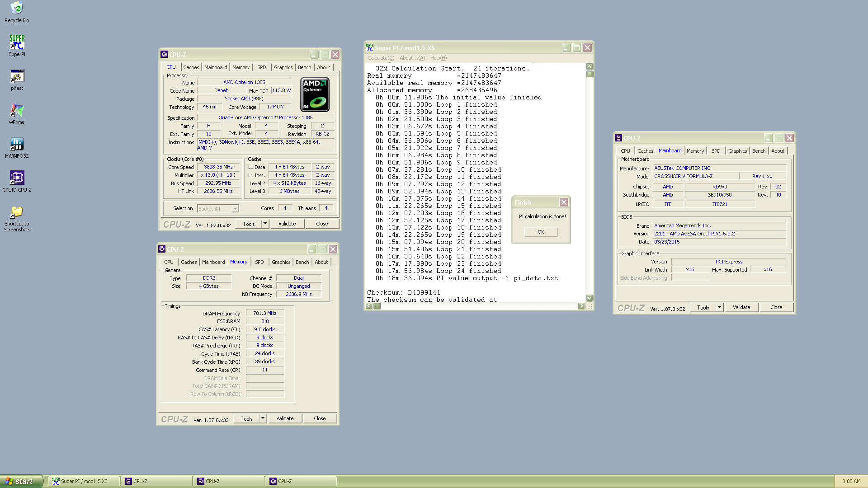Click the DRAM Frequency 781.3 MHz value
The height and width of the screenshot is (488, 868).
click(x=265, y=313)
